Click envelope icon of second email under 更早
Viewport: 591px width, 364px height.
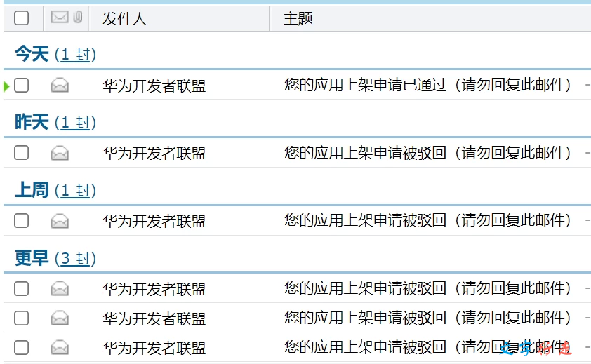click(x=60, y=318)
